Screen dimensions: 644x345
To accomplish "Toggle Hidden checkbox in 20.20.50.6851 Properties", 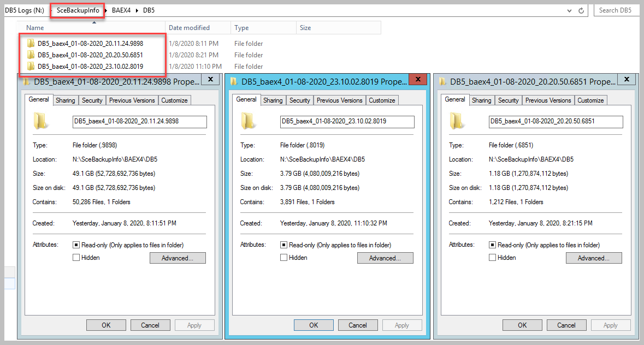I will click(x=492, y=258).
